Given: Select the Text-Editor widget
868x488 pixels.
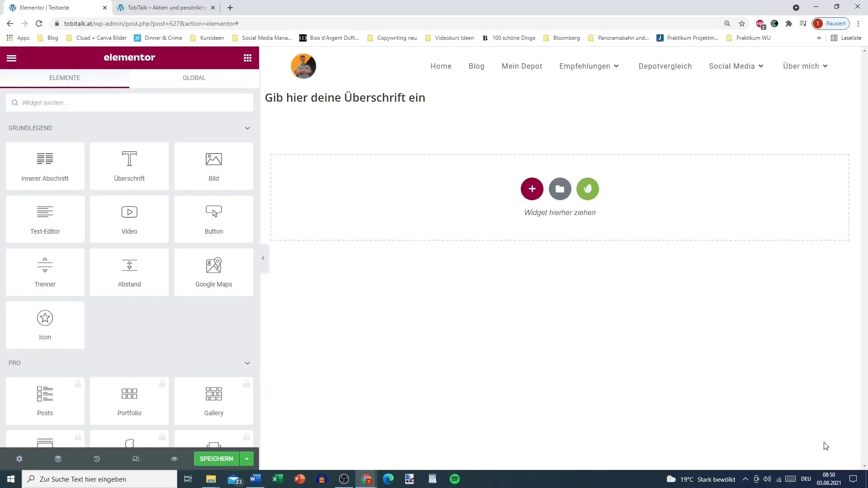Looking at the screenshot, I should tap(45, 219).
